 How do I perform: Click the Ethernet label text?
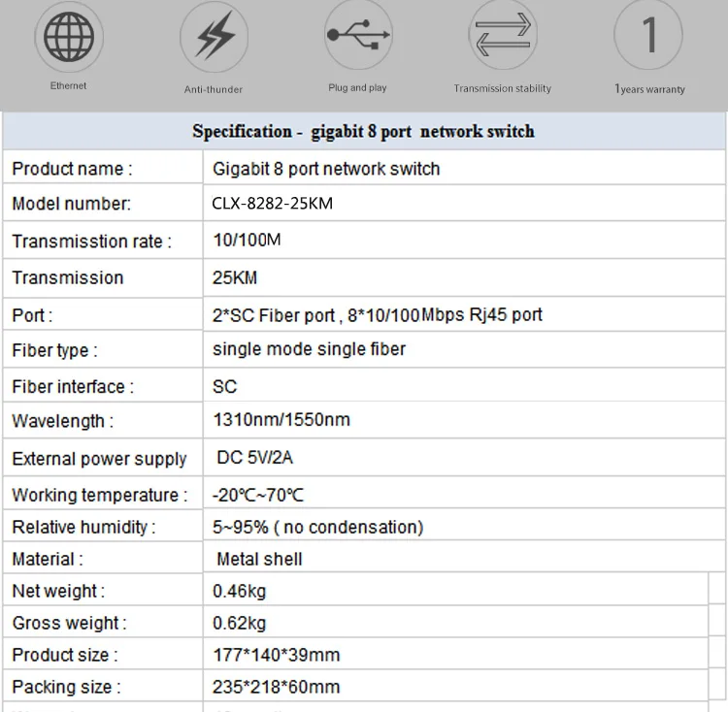(68, 85)
